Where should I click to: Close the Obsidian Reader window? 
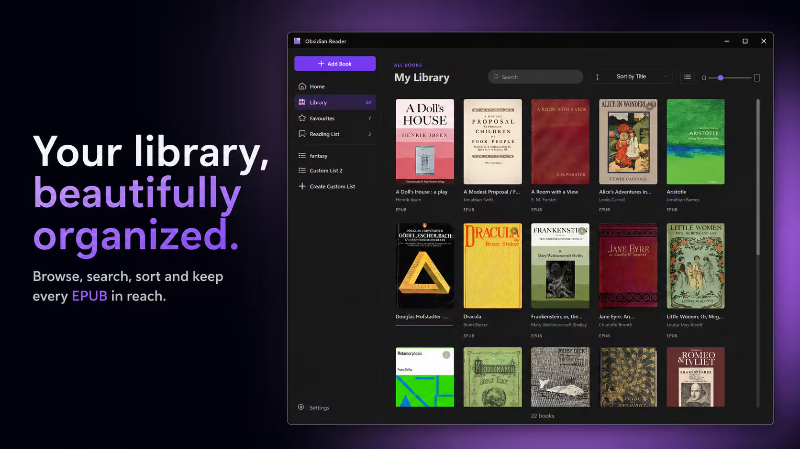pos(763,41)
